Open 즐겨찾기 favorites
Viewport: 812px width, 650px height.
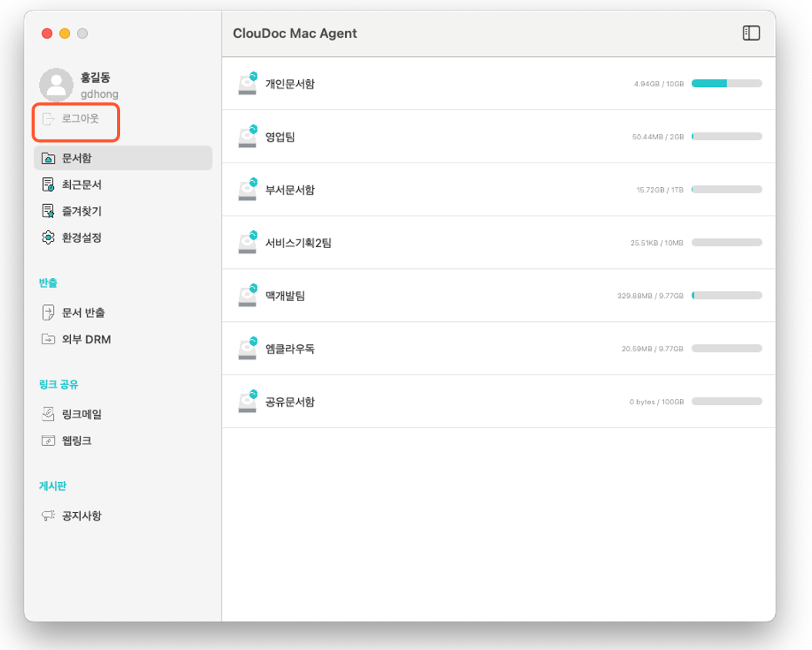[x=82, y=211]
